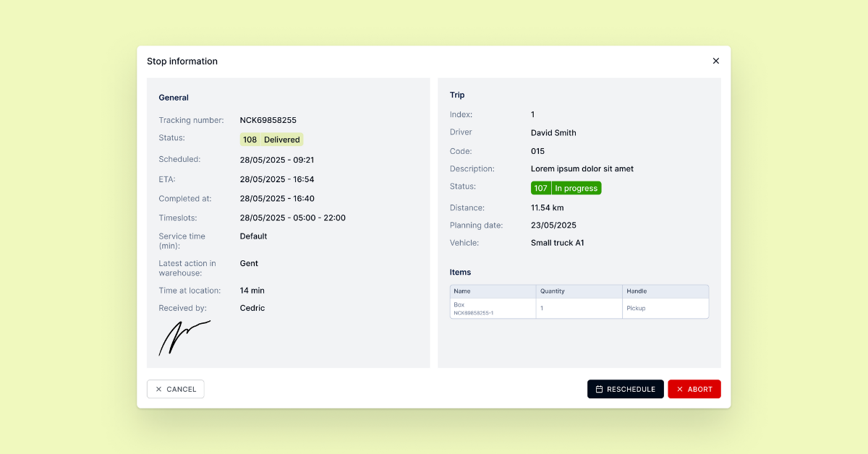Select the CANCEL button
The width and height of the screenshot is (868, 454).
(x=175, y=389)
